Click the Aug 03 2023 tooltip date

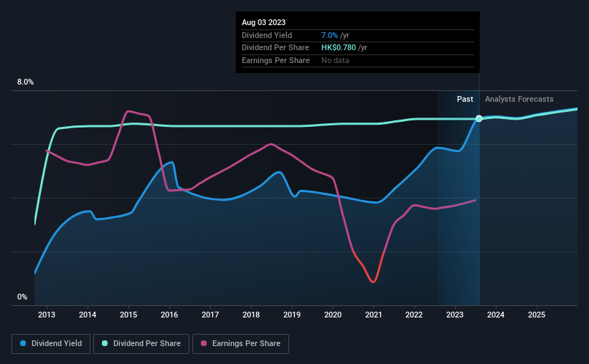pyautogui.click(x=264, y=22)
